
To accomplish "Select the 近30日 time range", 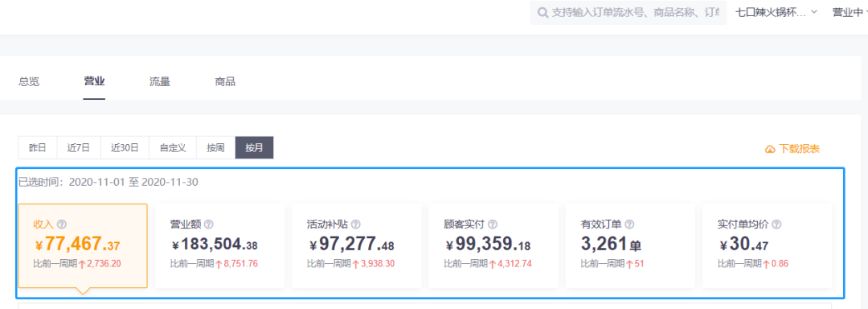I will point(125,148).
